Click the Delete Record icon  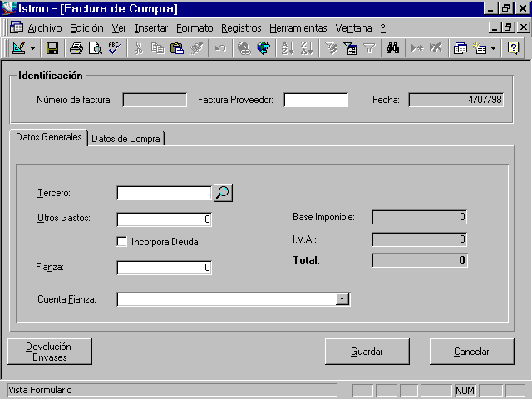[x=436, y=48]
